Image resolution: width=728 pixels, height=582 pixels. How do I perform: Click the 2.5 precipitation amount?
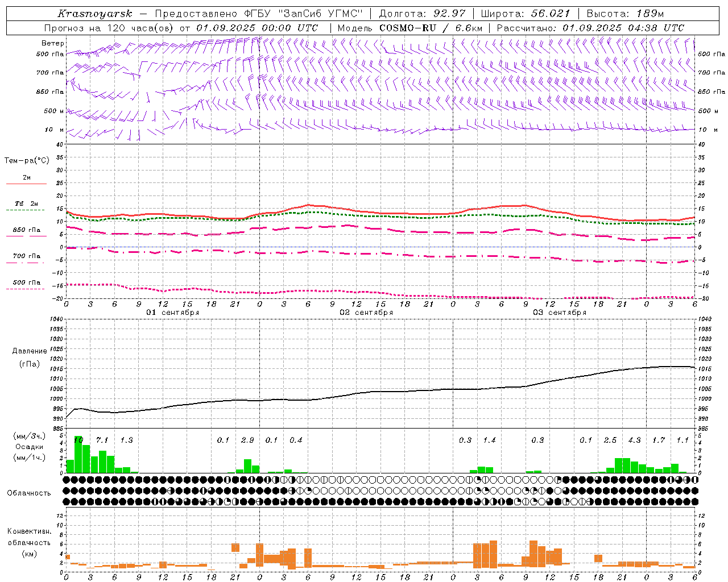tap(610, 440)
